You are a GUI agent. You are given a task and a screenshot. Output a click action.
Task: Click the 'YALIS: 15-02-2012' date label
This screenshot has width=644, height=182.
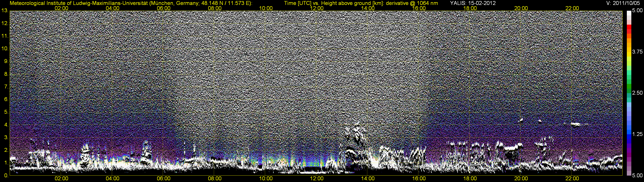tap(473, 3)
